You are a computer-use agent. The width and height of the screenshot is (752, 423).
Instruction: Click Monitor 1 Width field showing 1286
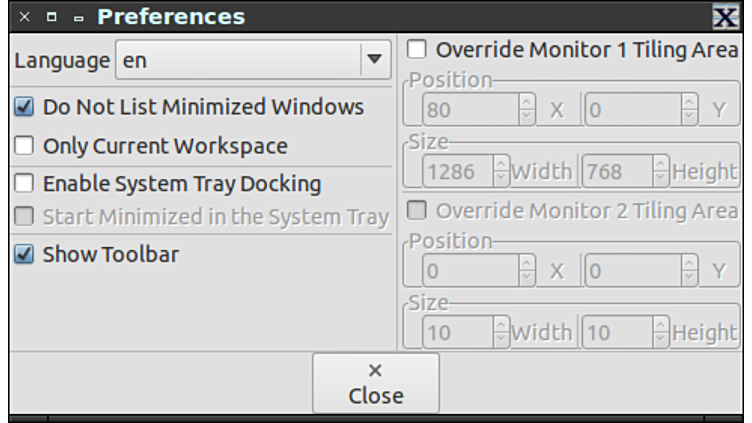tap(456, 172)
